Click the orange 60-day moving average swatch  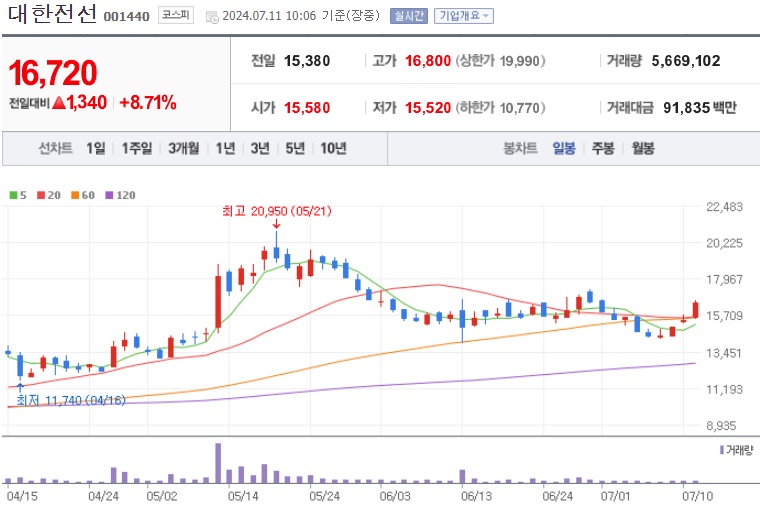[x=75, y=195]
